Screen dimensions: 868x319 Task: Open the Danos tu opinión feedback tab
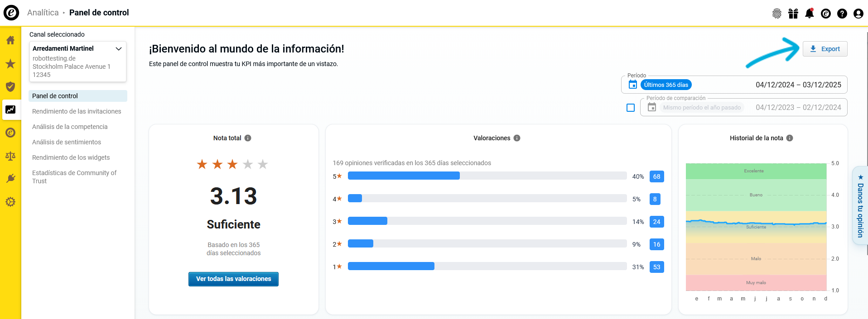[860, 206]
